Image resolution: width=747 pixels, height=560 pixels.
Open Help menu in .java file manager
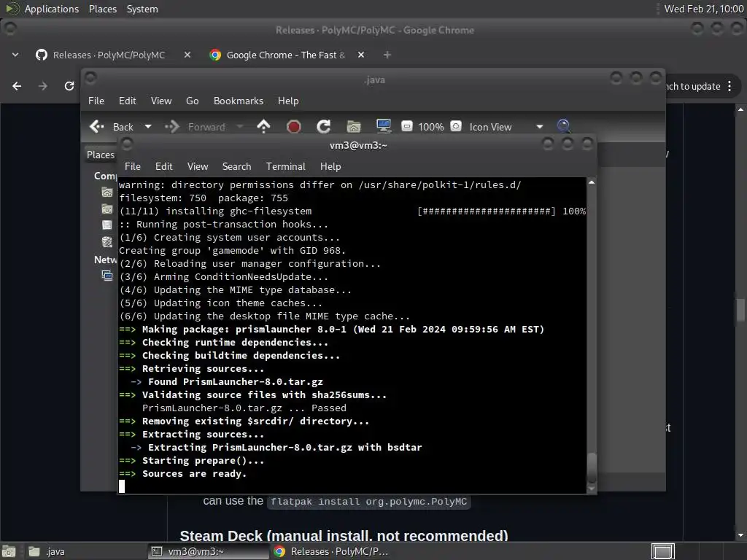(x=287, y=101)
